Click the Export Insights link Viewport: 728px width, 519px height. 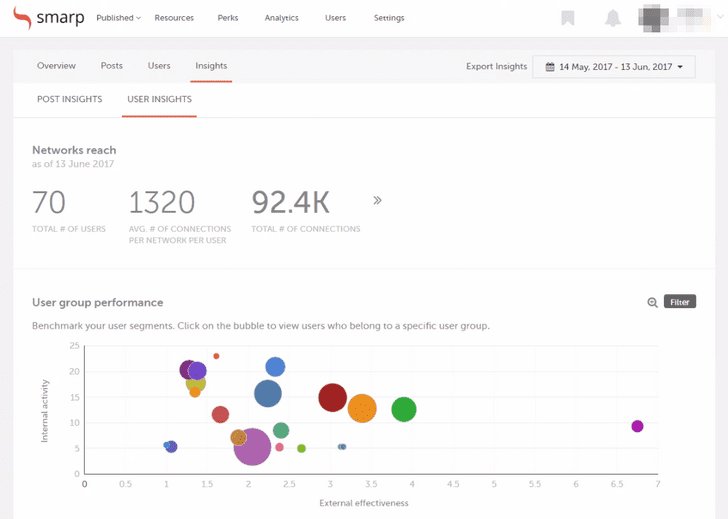[x=496, y=67]
